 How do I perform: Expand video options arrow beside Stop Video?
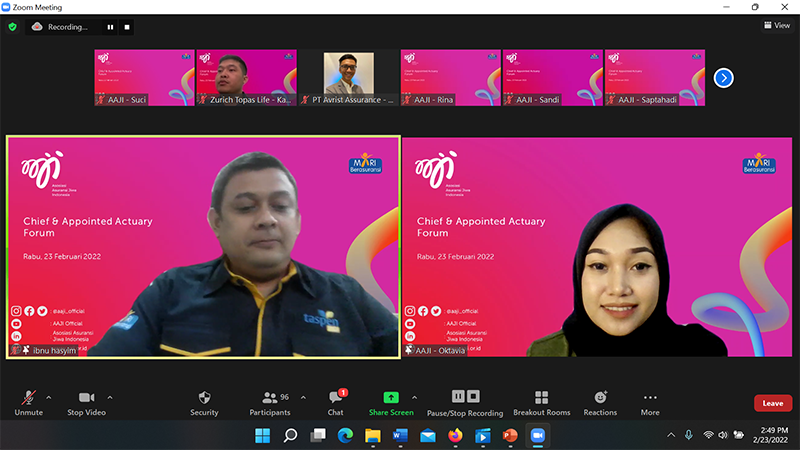pos(110,397)
